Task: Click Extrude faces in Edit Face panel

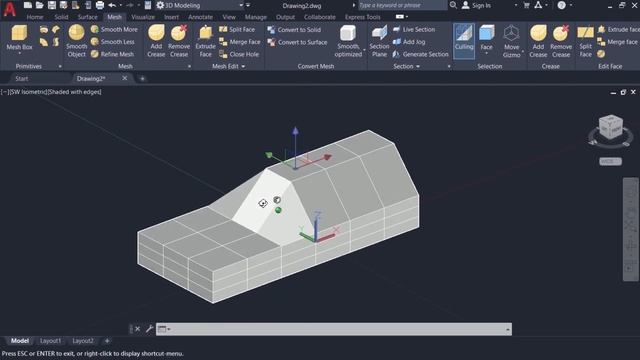Action: [x=619, y=29]
